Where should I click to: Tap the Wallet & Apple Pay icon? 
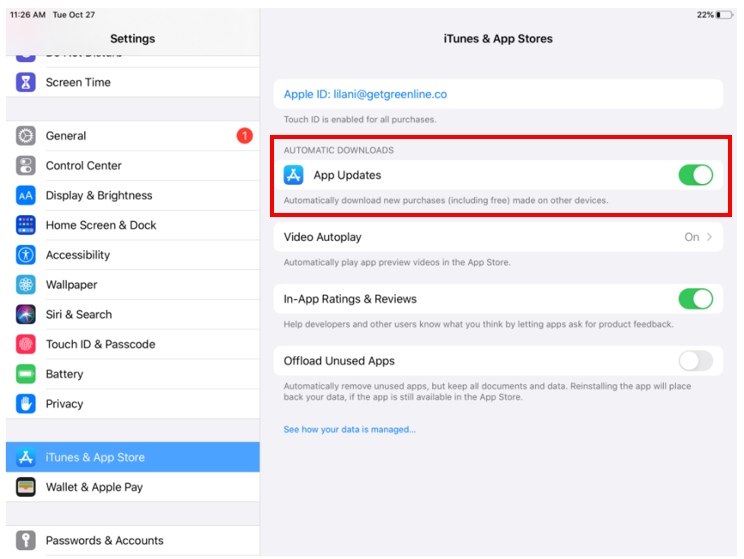(x=26, y=487)
